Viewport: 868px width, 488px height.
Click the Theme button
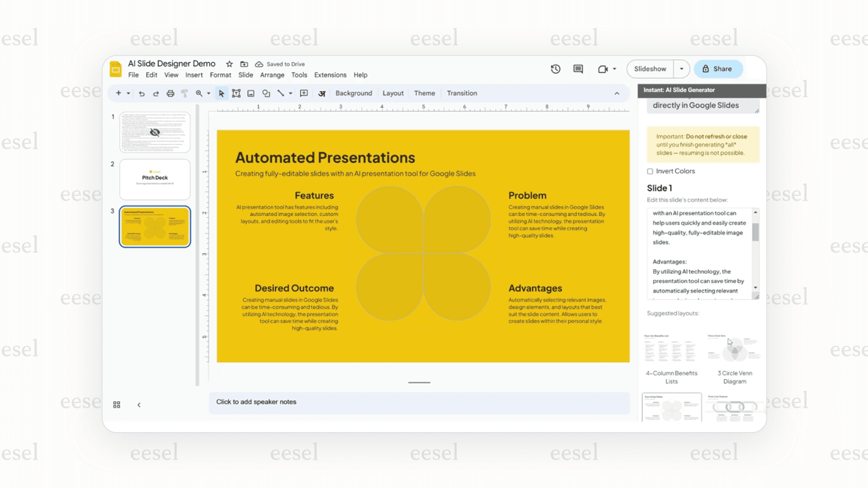[x=424, y=93]
